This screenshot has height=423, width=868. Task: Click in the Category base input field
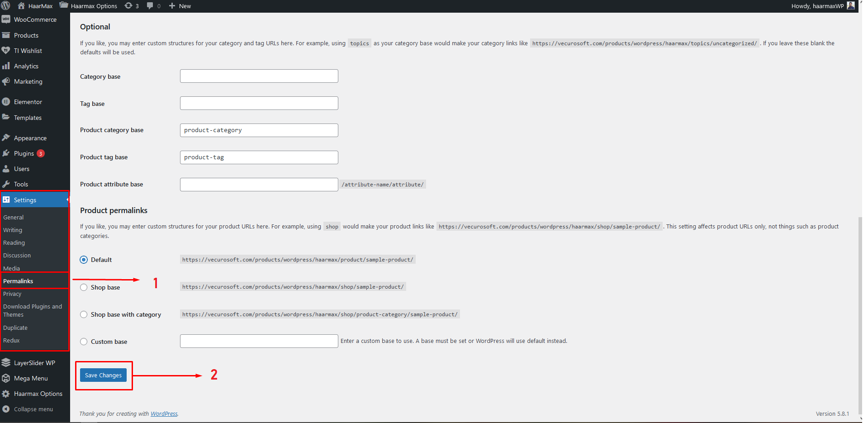coord(259,76)
